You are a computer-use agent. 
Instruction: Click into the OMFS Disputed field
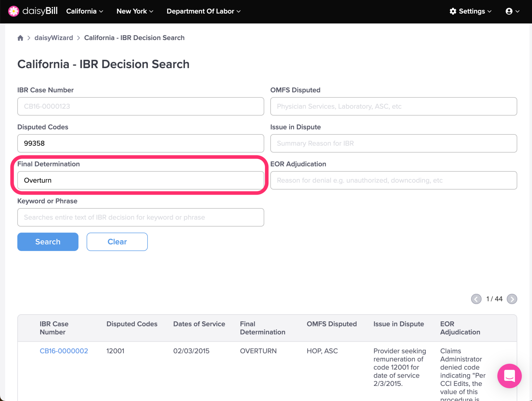tap(394, 106)
